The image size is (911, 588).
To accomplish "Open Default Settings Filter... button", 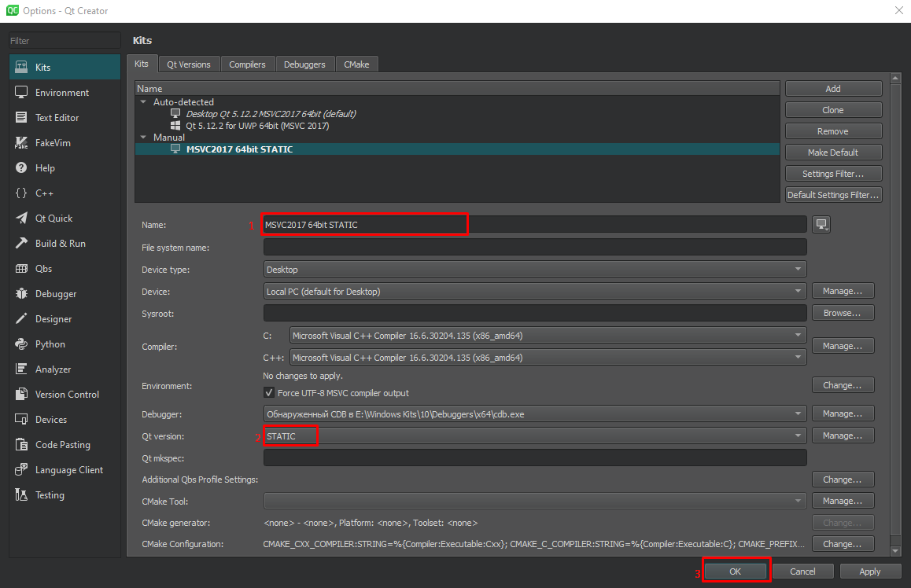I will [833, 195].
